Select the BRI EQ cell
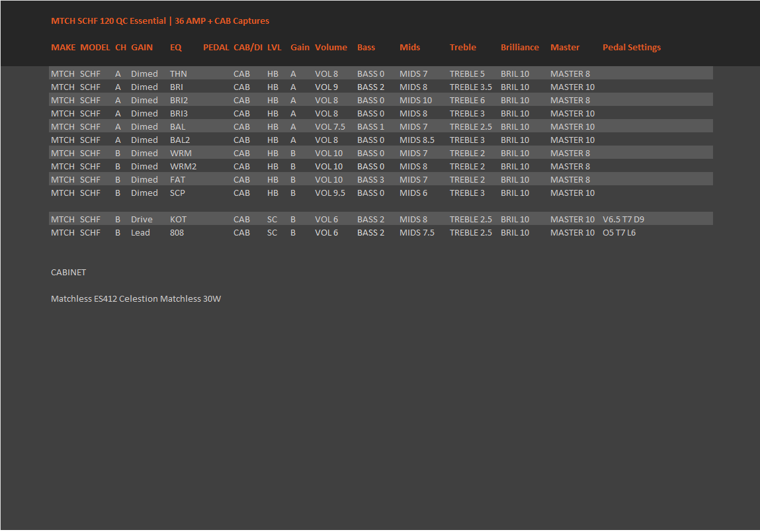This screenshot has height=532, width=760. tap(177, 87)
